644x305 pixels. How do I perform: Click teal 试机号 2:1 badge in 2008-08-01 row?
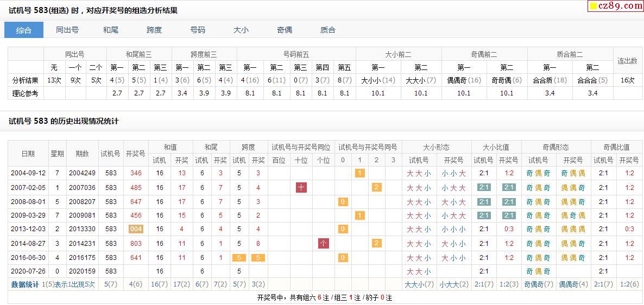tap(484, 201)
